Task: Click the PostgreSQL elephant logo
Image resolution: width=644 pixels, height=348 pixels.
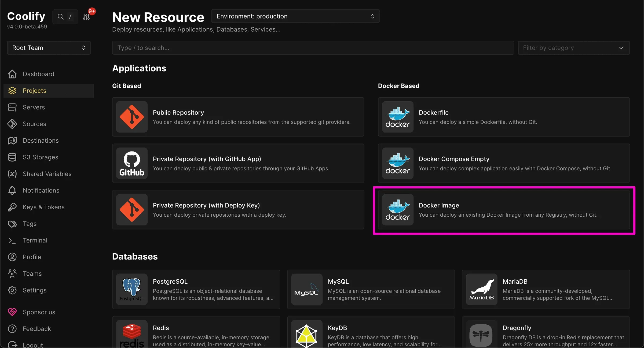Action: coord(132,289)
